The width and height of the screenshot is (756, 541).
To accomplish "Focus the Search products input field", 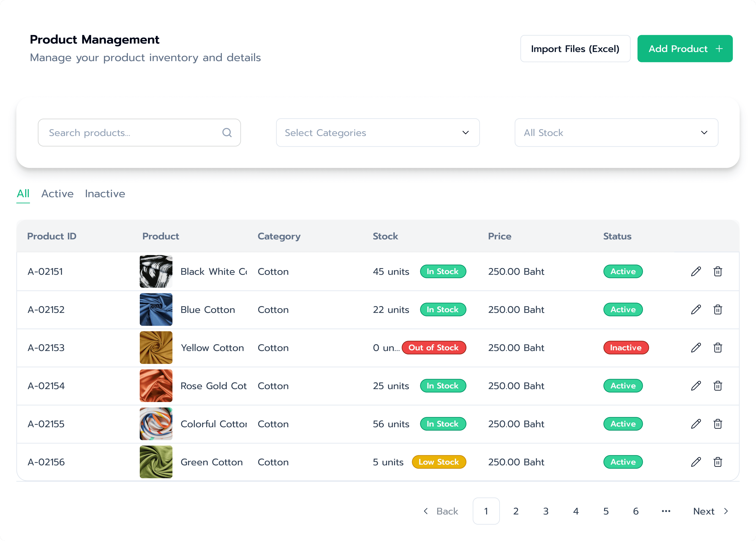I will tap(133, 133).
